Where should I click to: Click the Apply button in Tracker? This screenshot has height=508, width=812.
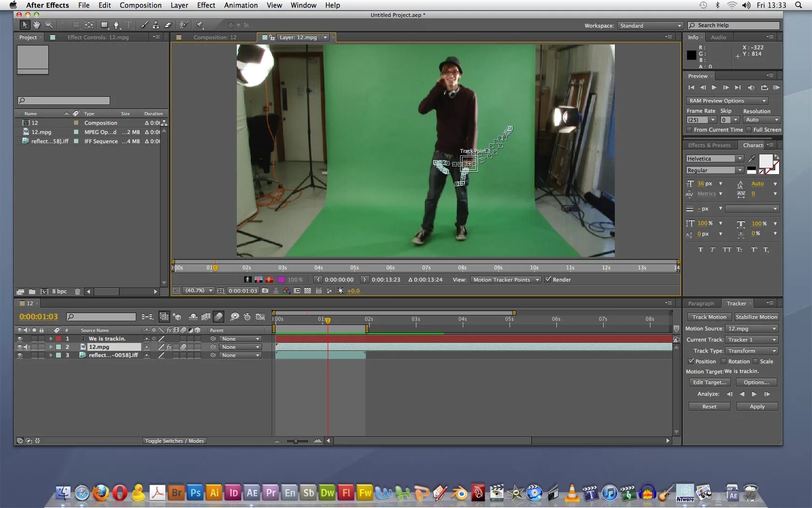757,406
